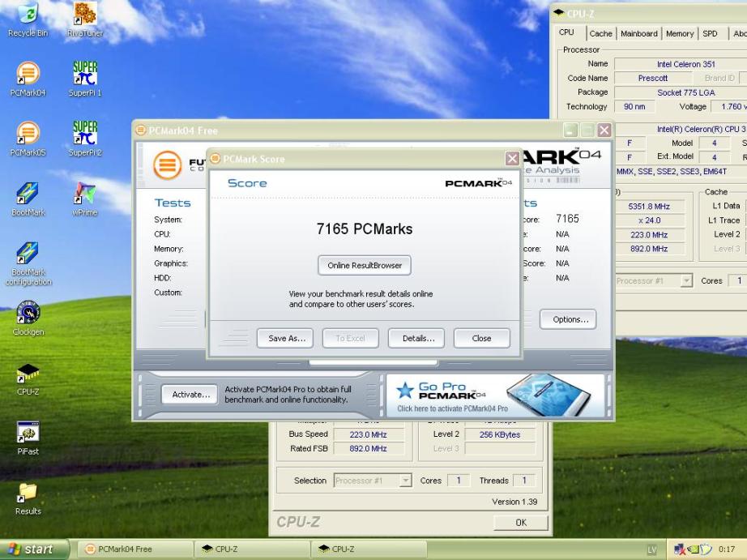Open the wPrime desktop shortcut
Viewport: 747px width, 560px height.
tap(85, 199)
